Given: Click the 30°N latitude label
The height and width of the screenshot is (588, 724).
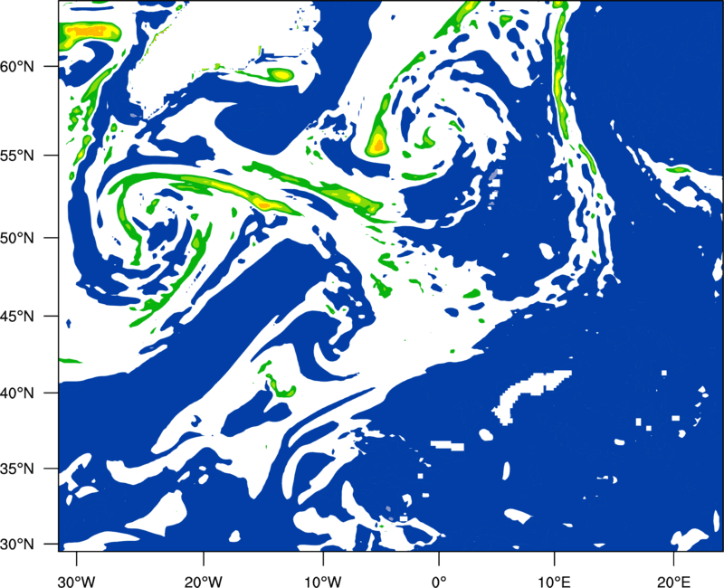Looking at the screenshot, I should point(17,545).
